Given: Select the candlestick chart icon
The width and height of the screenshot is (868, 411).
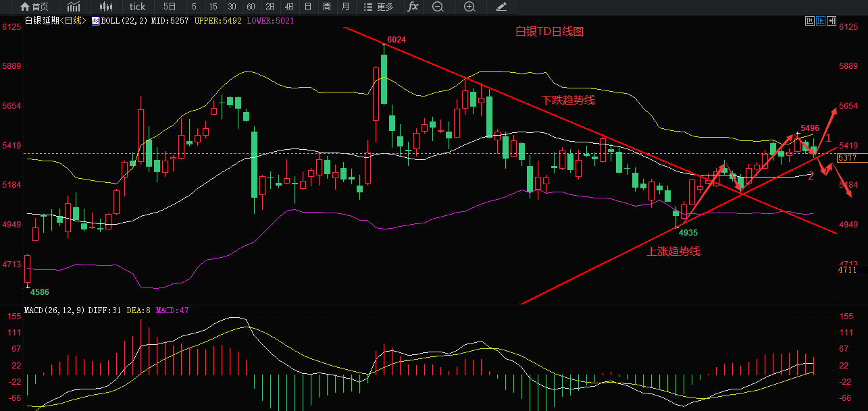Looking at the screenshot, I should (x=106, y=7).
